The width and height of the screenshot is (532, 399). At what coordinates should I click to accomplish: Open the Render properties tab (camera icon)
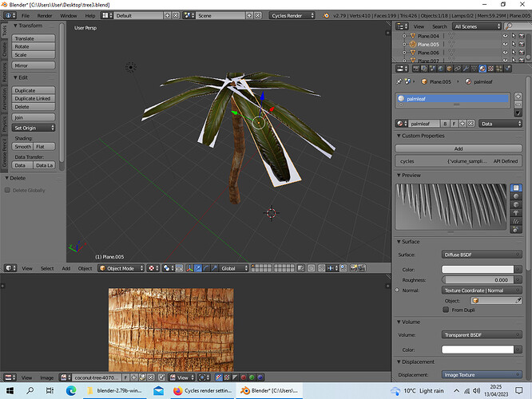click(416, 69)
